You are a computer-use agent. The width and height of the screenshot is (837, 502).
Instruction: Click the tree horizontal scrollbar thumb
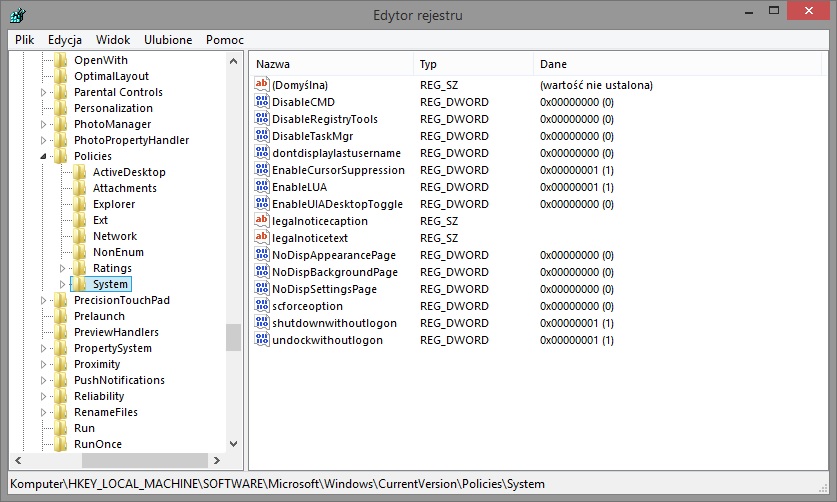point(143,460)
